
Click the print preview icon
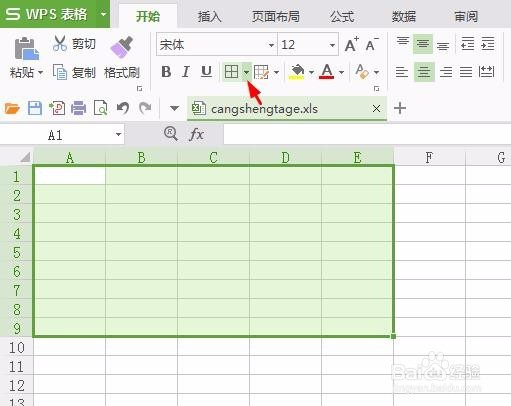click(x=101, y=108)
